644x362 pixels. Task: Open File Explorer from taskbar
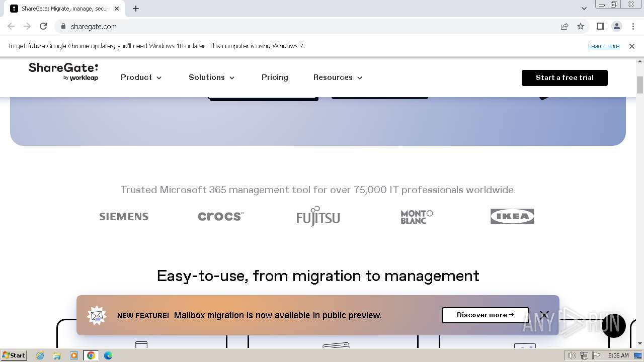[x=57, y=355]
